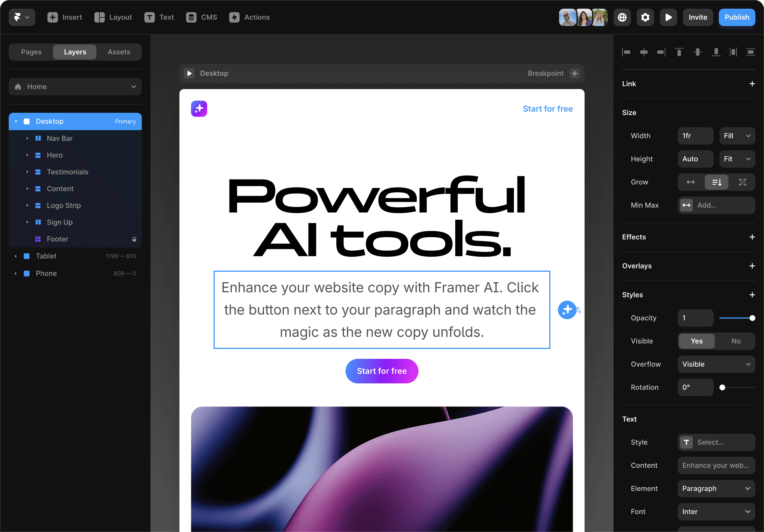Open the site preview play button
The height and width of the screenshot is (532, 764).
pos(668,17)
